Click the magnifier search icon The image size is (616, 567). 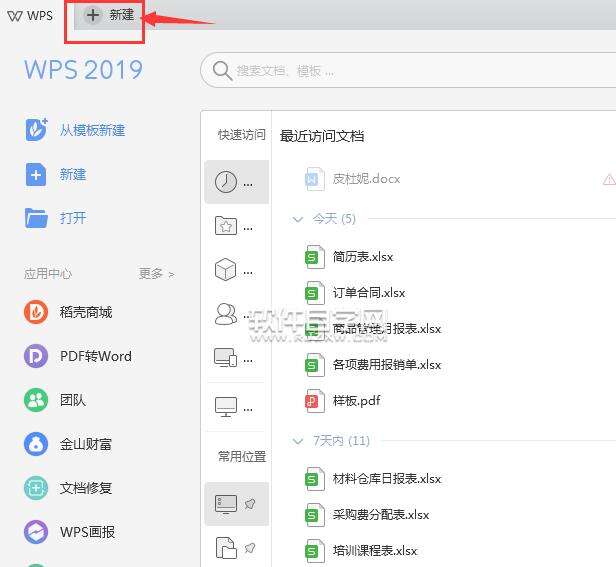pyautogui.click(x=222, y=71)
